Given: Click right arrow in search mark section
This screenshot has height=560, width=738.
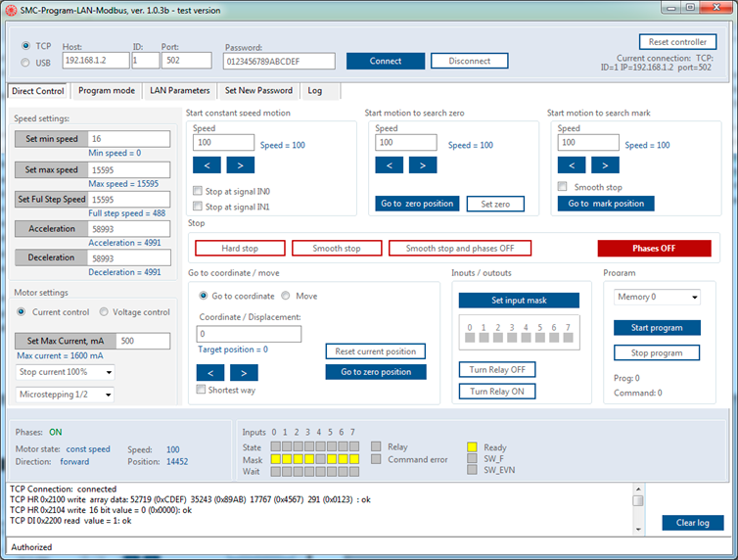Looking at the screenshot, I should tap(605, 164).
